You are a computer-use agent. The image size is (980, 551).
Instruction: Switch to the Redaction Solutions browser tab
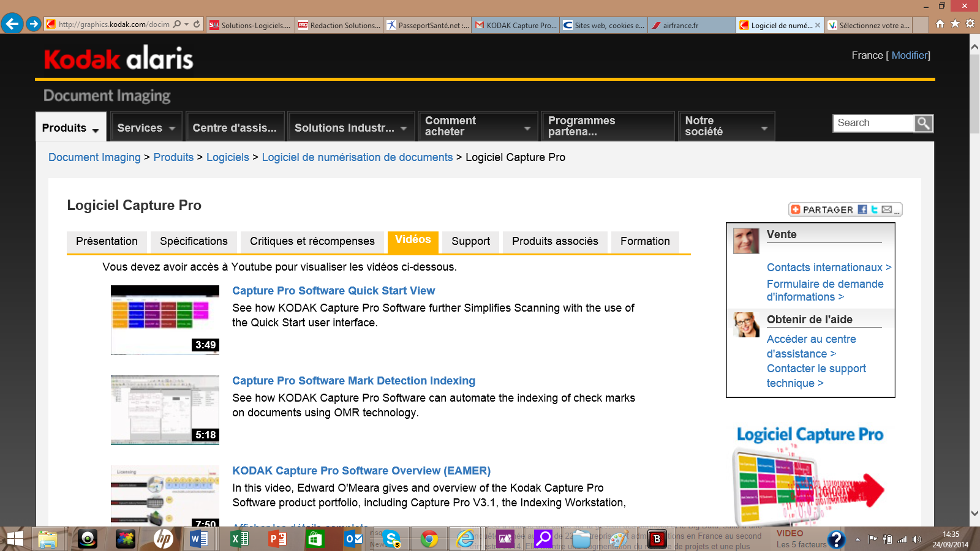pyautogui.click(x=339, y=25)
